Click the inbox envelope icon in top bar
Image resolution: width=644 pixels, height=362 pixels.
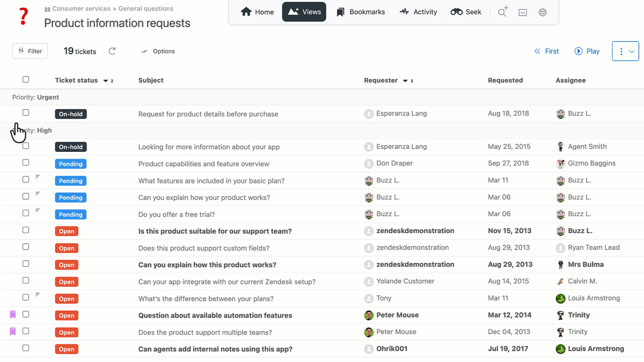pos(523,12)
